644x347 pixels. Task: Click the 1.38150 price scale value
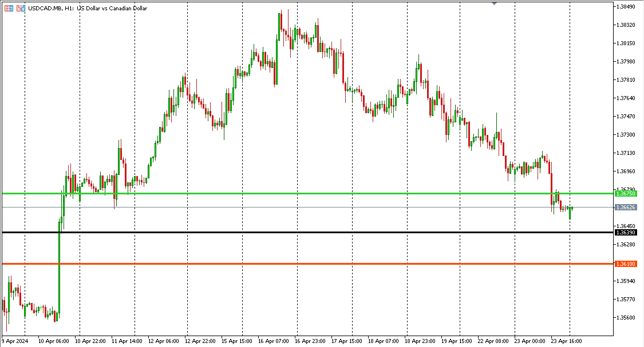(x=626, y=43)
